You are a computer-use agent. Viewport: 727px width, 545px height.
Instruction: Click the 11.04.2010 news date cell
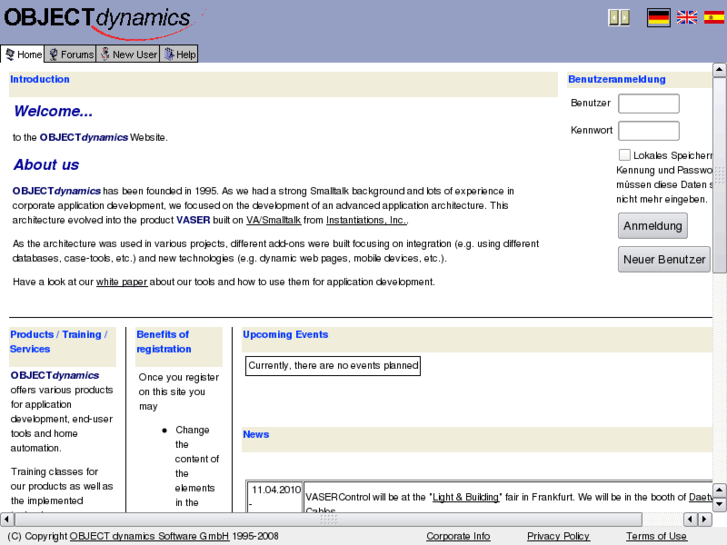[275, 497]
